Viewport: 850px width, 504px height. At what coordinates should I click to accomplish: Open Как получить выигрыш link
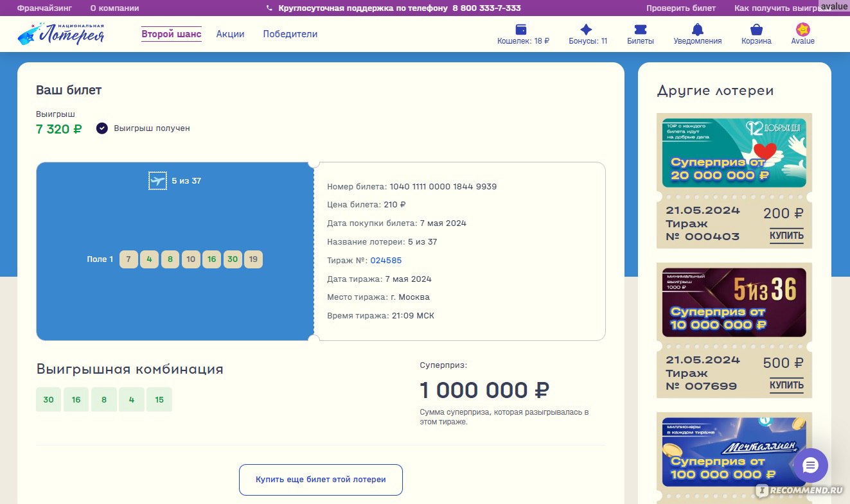(x=777, y=8)
